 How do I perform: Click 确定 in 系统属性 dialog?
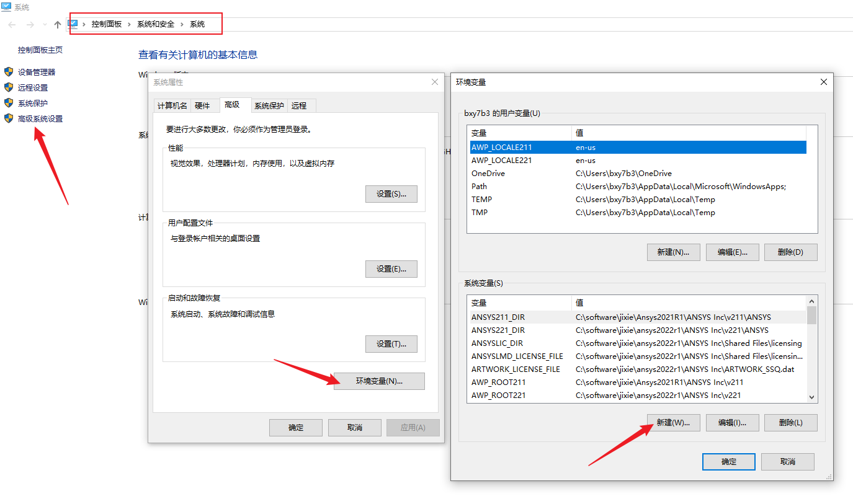[x=296, y=428]
